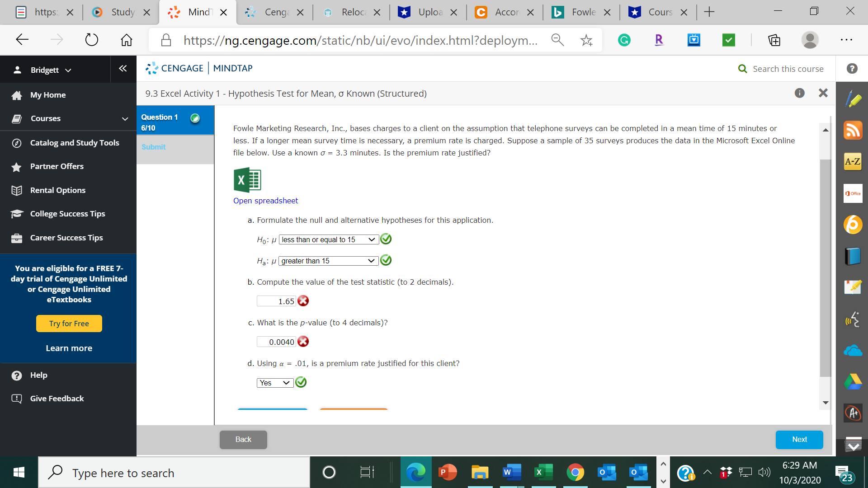Click the test statistic input field
Screen dimensions: 868x488
(276, 301)
